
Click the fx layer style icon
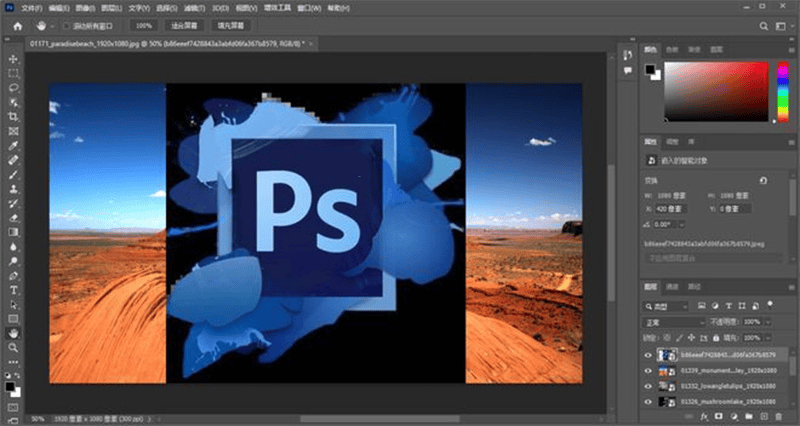pyautogui.click(x=705, y=417)
